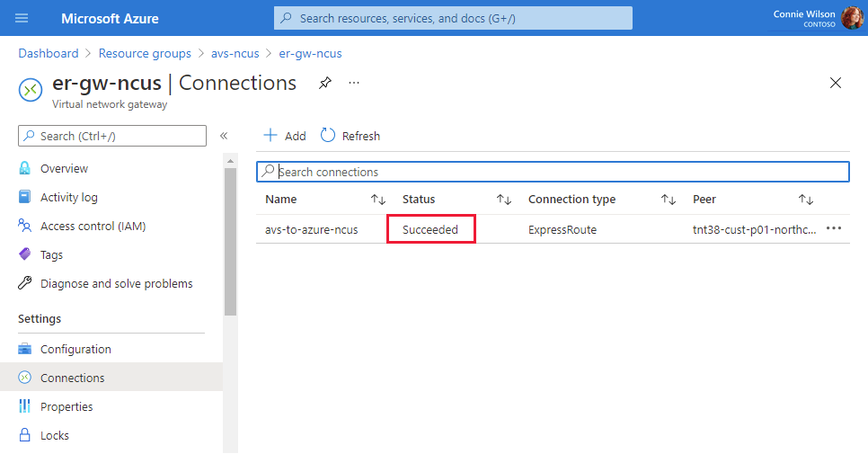Open the Azure portal hamburger menu
This screenshot has width=868, height=454.
pos(22,18)
